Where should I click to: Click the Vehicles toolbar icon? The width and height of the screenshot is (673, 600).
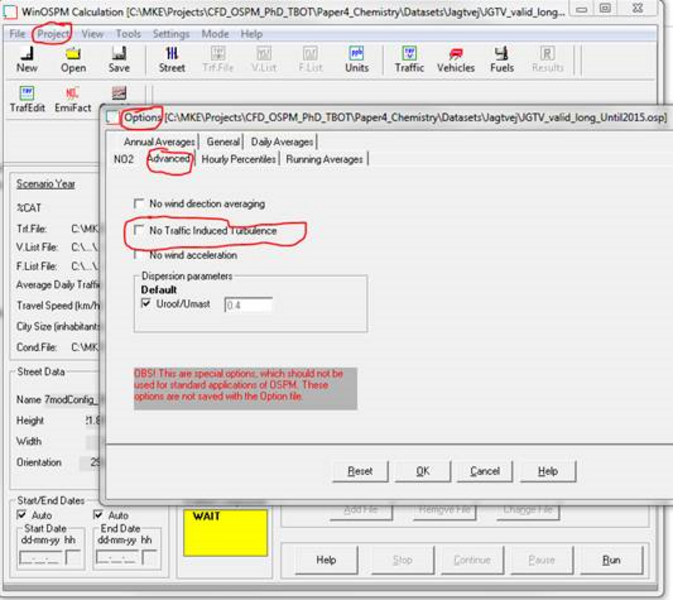coord(456,58)
